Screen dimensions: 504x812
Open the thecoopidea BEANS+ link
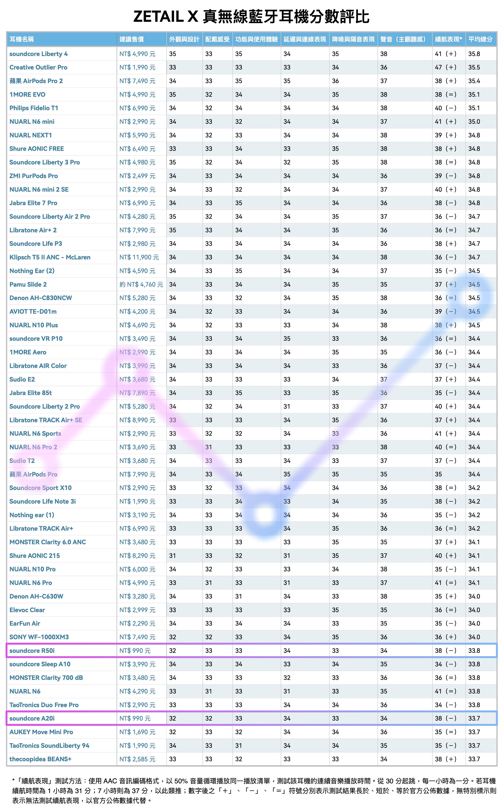(x=40, y=759)
